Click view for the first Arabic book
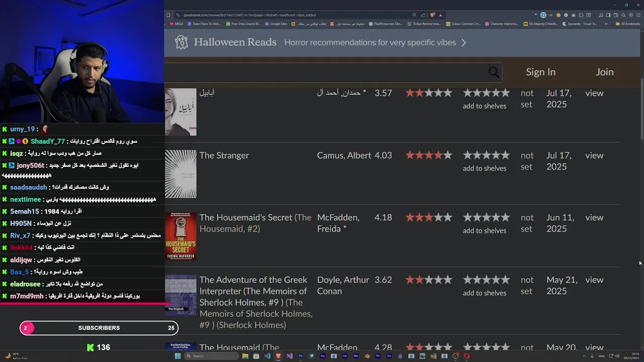Screen dimensions: 644x362 coord(594,93)
